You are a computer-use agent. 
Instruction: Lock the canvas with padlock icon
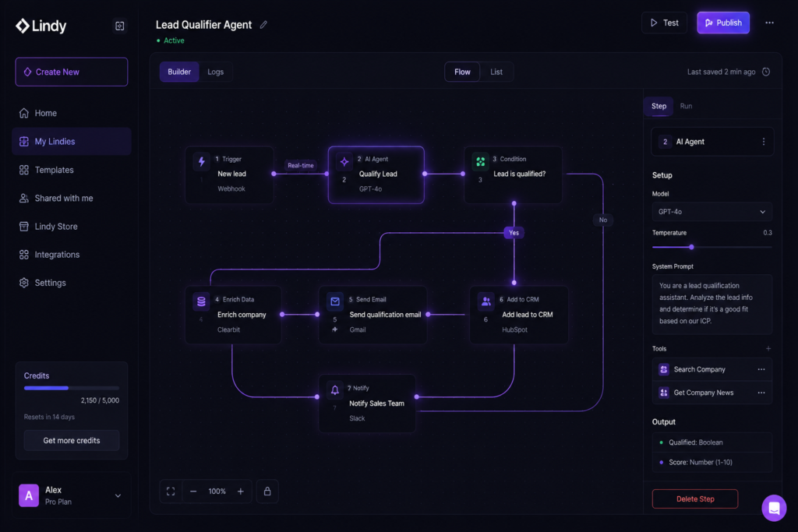(267, 491)
